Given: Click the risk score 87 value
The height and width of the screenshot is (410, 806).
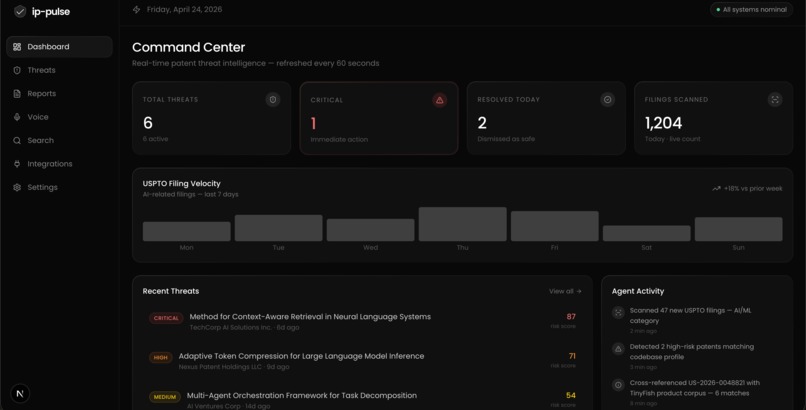Looking at the screenshot, I should tap(571, 316).
